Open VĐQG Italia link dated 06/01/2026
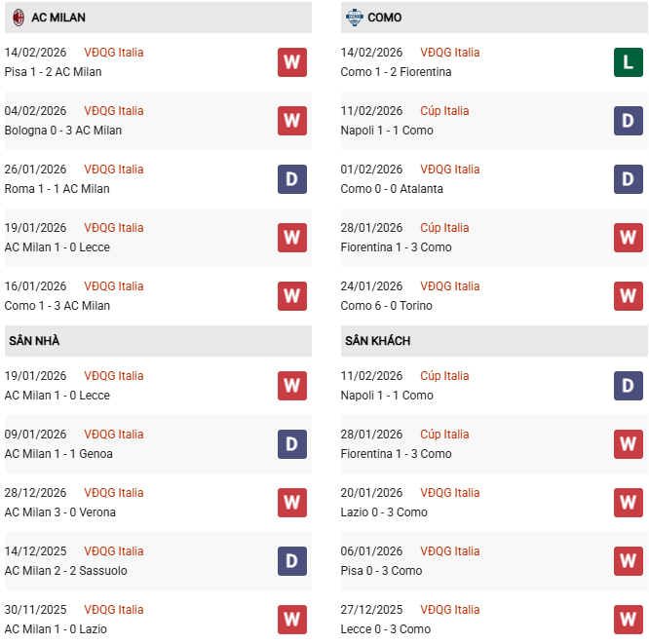Viewport: 649px width, 644px height. (450, 551)
